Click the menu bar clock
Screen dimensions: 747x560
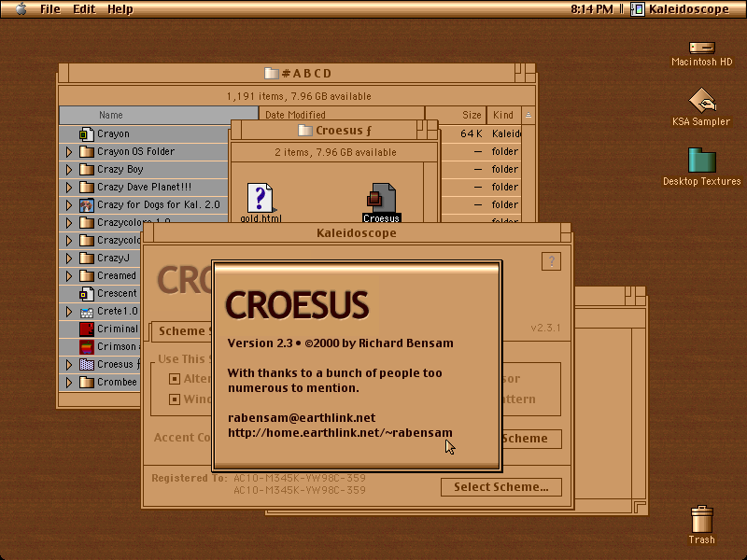[x=592, y=9]
